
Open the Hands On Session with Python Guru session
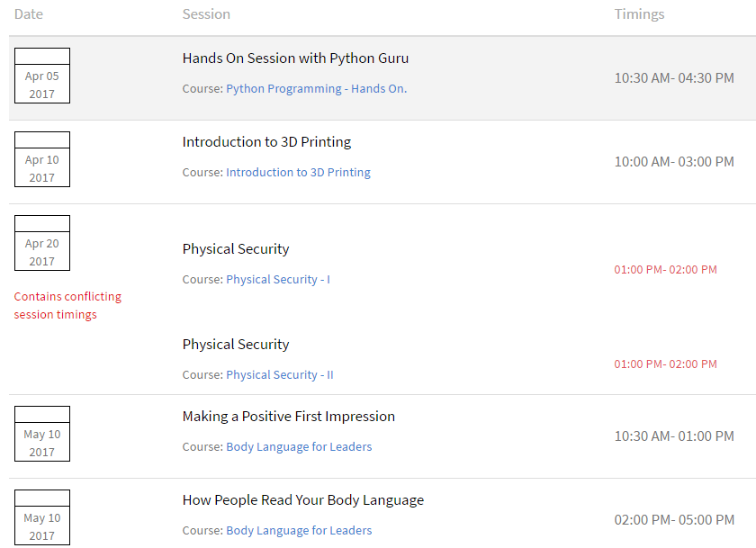pos(295,58)
